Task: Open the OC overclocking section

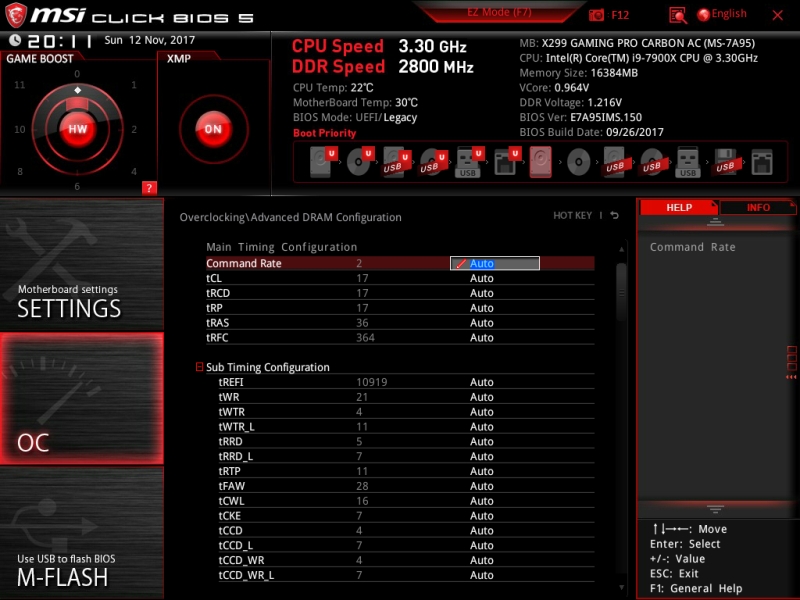Action: (x=82, y=398)
